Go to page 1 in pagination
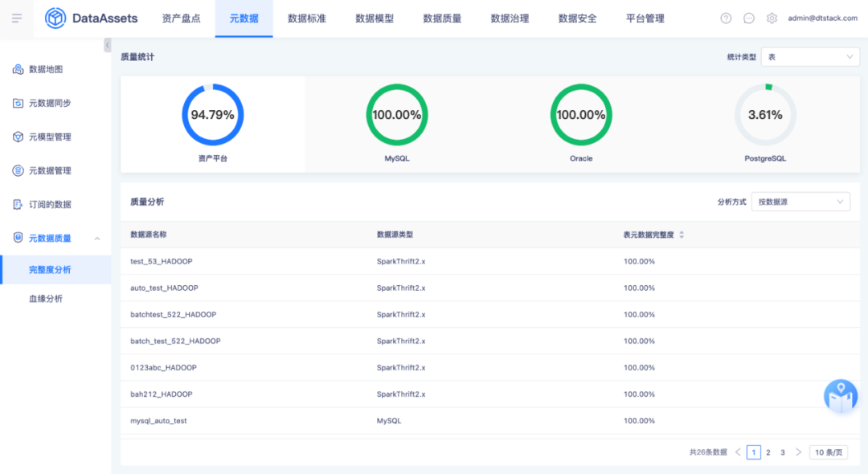 click(753, 452)
